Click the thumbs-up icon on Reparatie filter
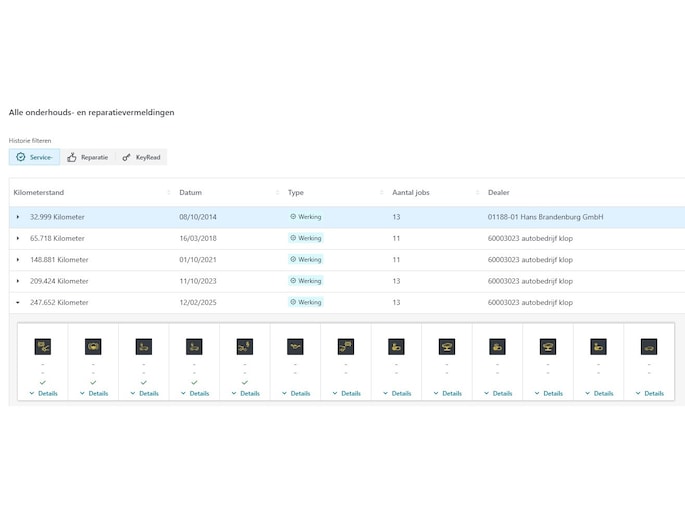 click(73, 157)
